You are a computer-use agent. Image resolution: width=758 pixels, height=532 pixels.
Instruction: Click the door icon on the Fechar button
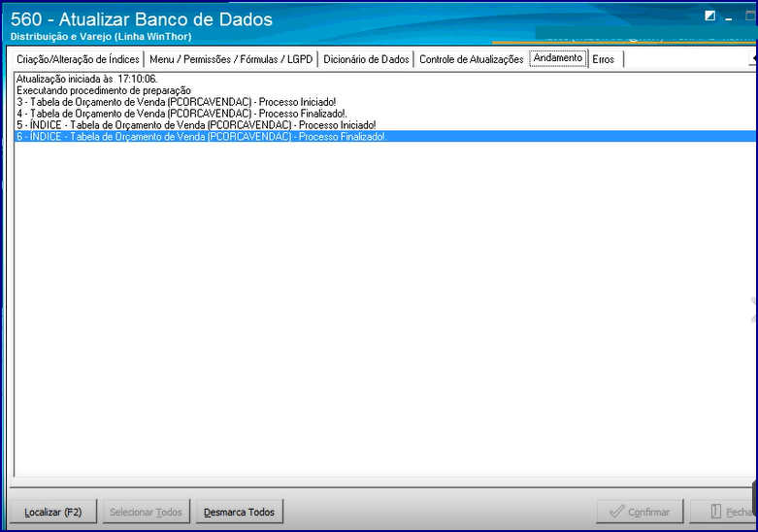coord(716,512)
